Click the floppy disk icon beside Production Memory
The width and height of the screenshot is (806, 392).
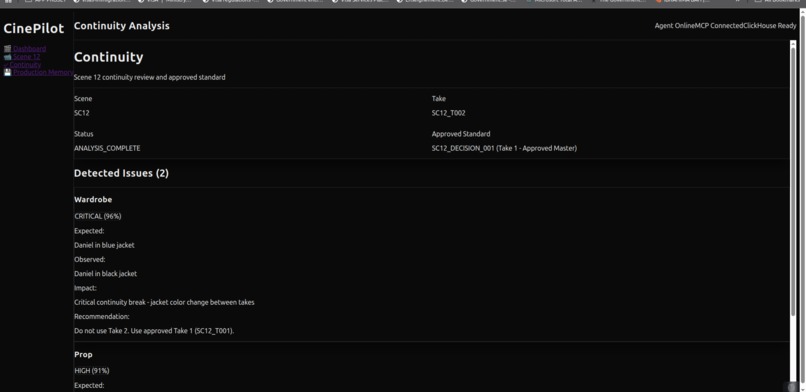[7, 72]
